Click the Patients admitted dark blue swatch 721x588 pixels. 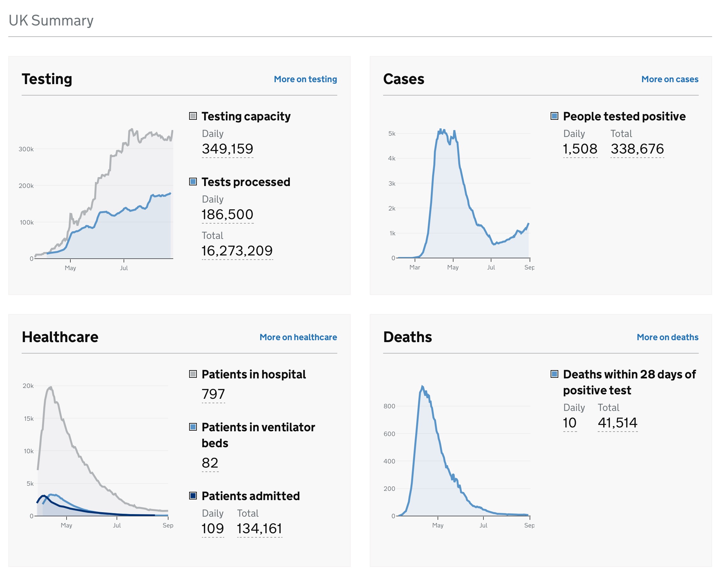coord(193,496)
